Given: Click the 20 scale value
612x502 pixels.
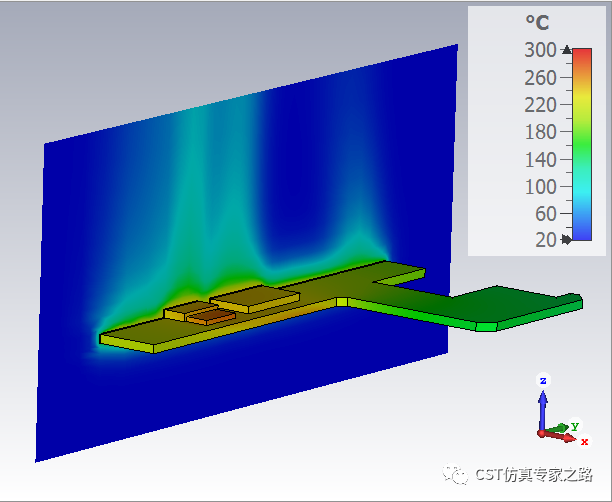Looking at the screenshot, I should point(546,240).
